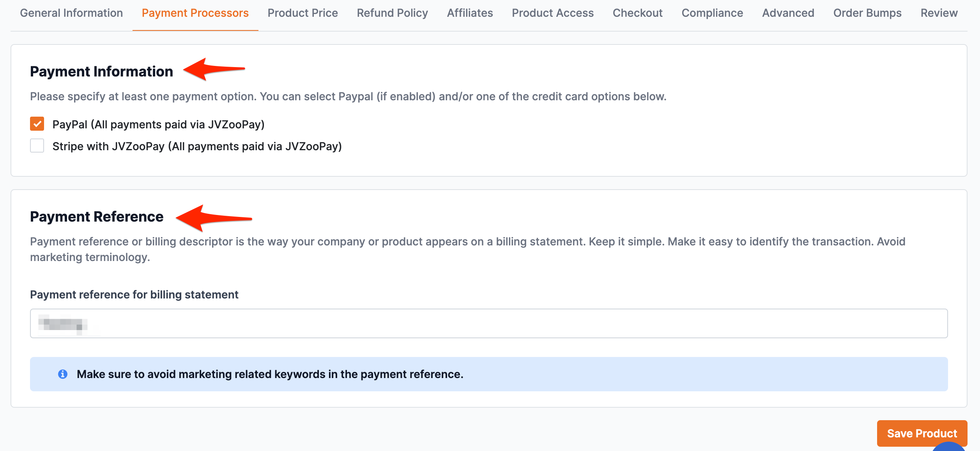Go to the Refund Policy tab
Viewport: 980px width, 451px height.
click(392, 13)
